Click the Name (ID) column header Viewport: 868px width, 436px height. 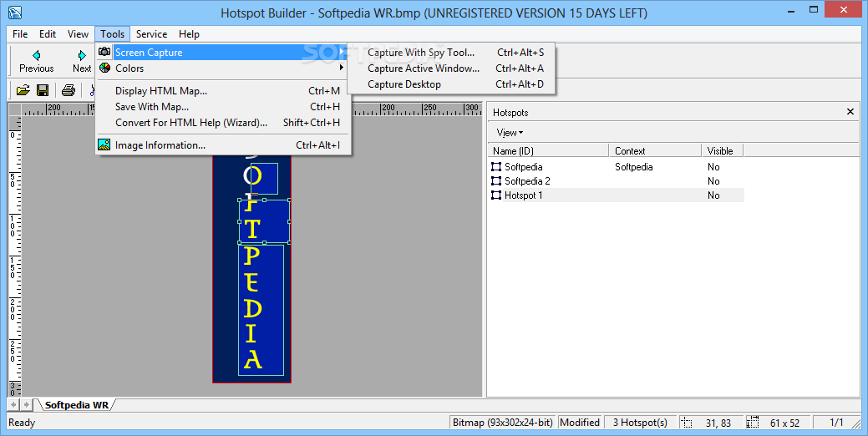(x=548, y=150)
